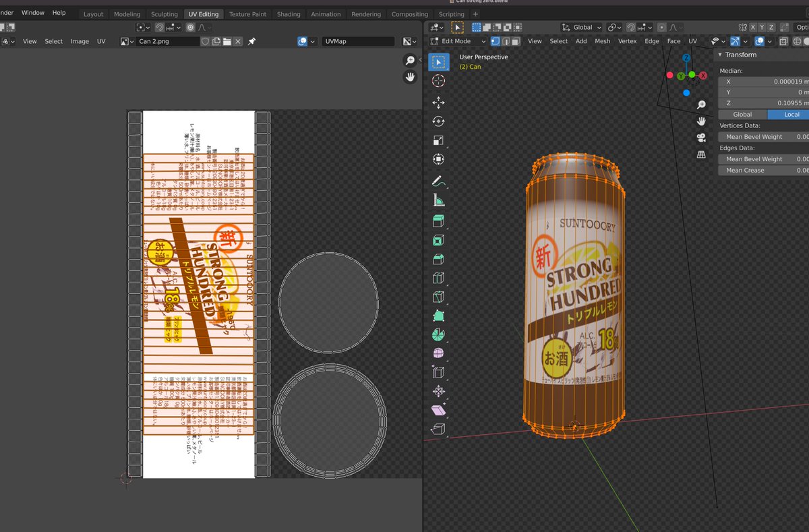
Task: Unlink Can 2.png image with X
Action: [238, 41]
